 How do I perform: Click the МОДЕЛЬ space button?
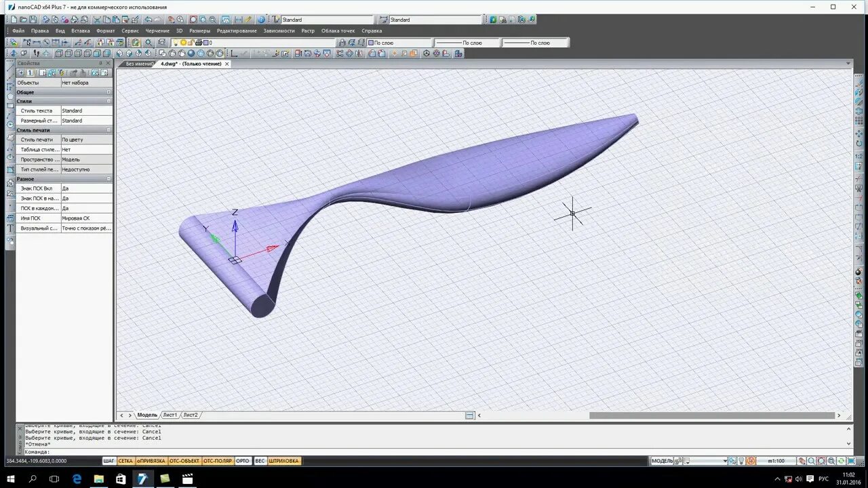point(662,461)
